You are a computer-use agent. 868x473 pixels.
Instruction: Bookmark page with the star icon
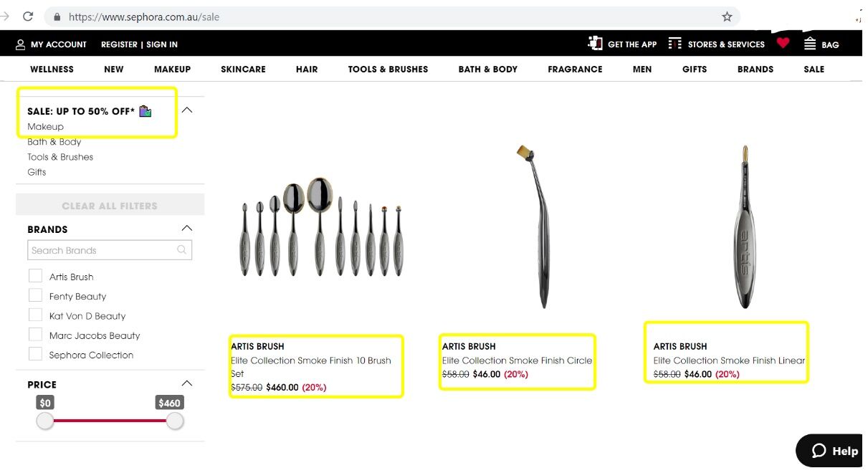click(727, 16)
